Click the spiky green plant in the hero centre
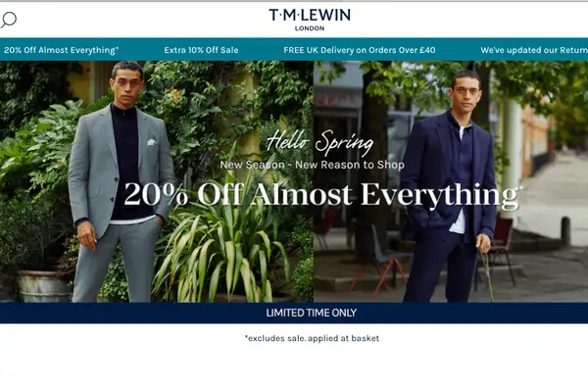This screenshot has height=392, width=588. (x=221, y=244)
